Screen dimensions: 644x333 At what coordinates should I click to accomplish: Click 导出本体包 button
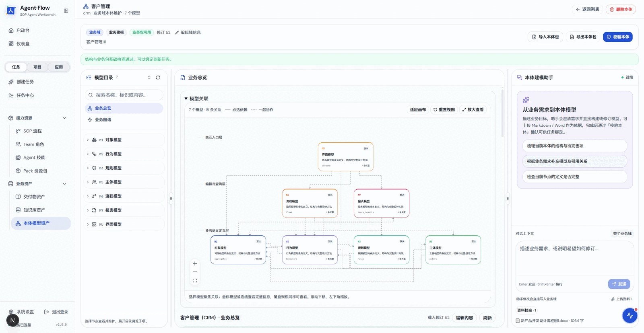pos(583,37)
